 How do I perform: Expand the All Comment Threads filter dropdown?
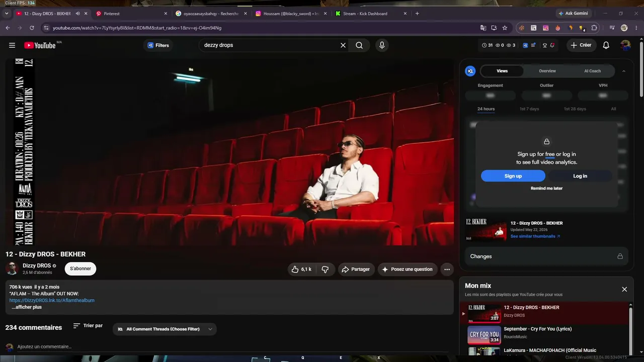coord(165,329)
